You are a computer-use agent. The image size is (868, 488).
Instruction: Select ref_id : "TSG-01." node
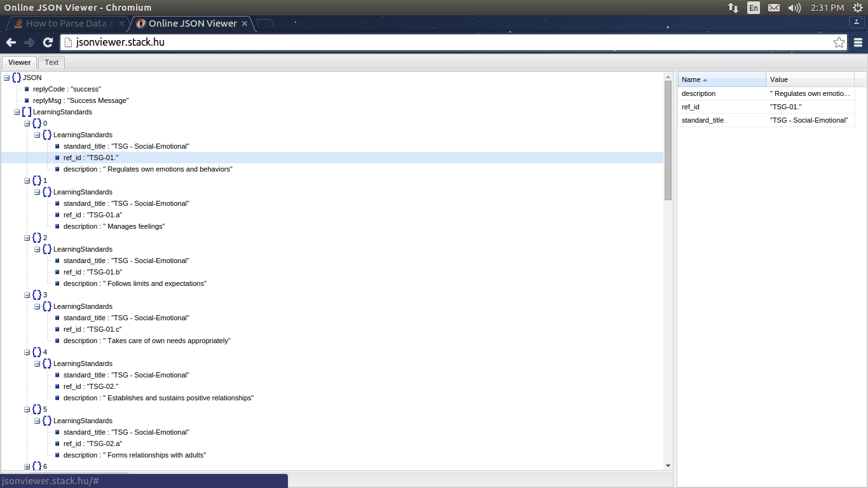[92, 158]
